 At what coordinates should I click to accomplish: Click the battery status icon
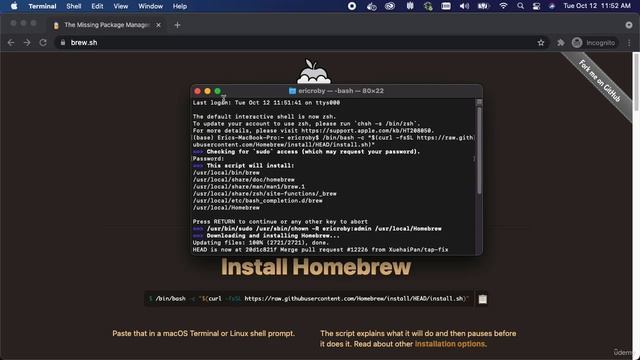click(x=483, y=6)
